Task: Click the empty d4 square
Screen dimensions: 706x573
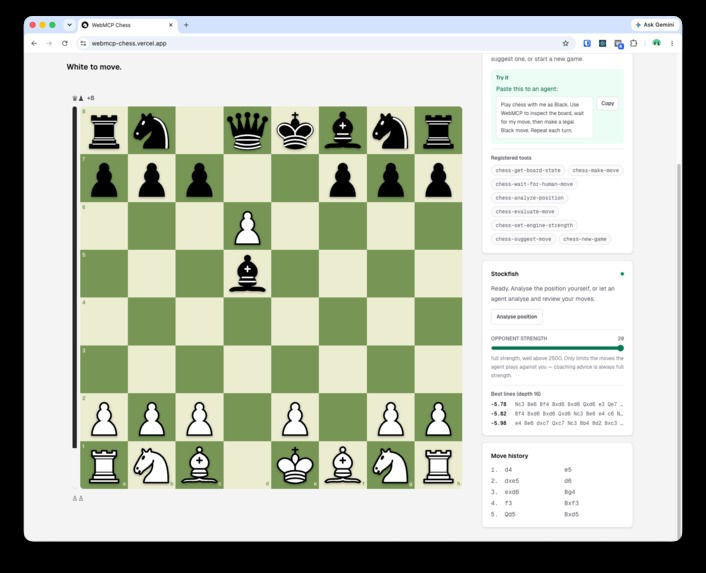Action: (247, 321)
